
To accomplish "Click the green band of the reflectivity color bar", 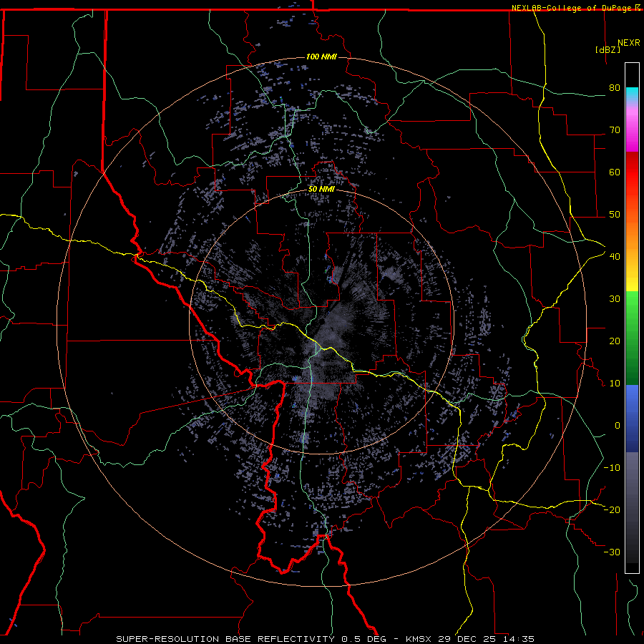I will pos(632,338).
